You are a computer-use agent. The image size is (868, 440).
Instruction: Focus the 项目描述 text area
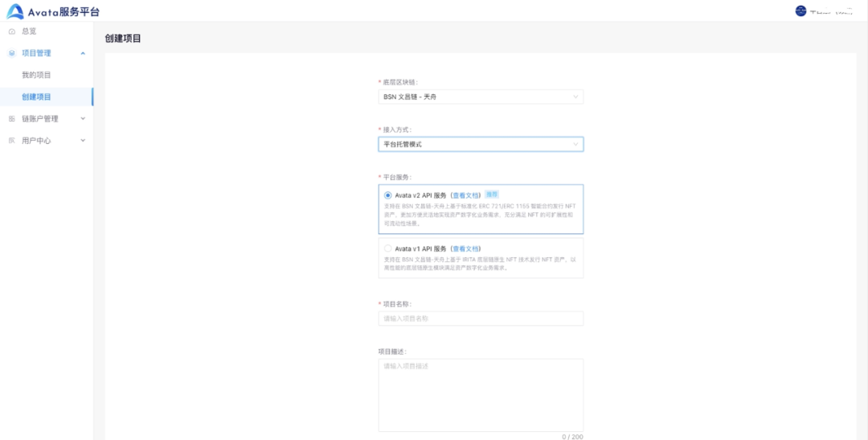tap(481, 395)
